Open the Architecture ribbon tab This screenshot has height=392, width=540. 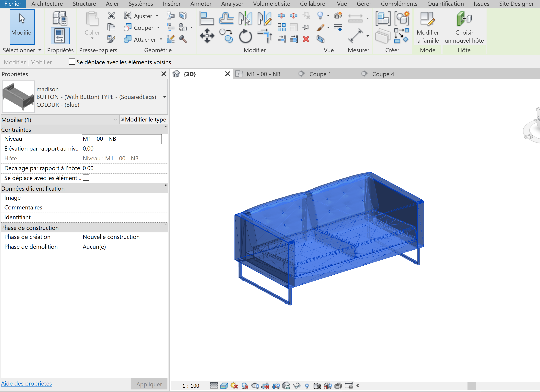point(46,4)
